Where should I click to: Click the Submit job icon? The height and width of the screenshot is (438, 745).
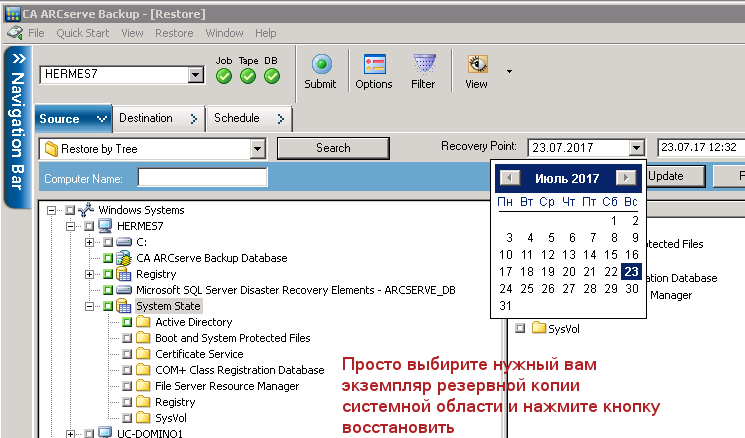tap(322, 64)
